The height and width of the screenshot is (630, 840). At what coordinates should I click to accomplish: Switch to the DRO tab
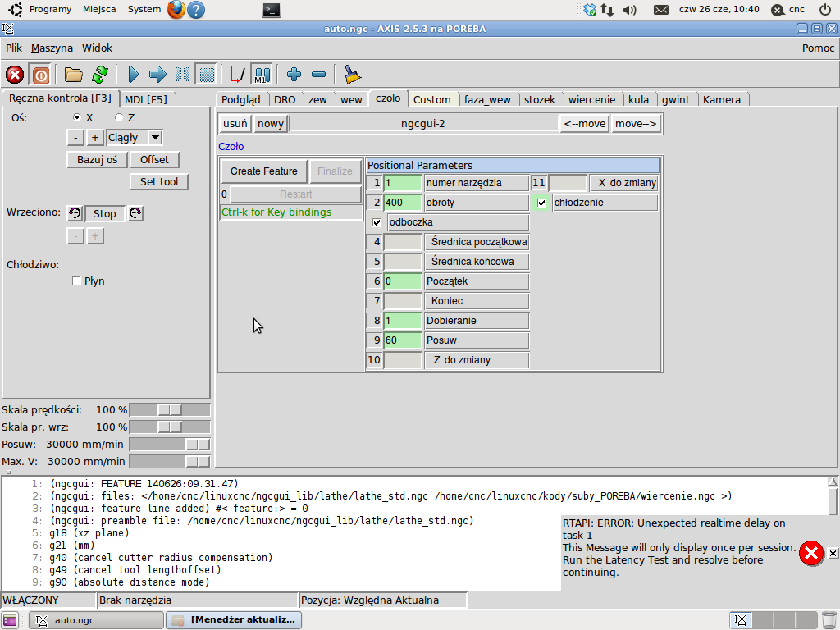pos(285,99)
